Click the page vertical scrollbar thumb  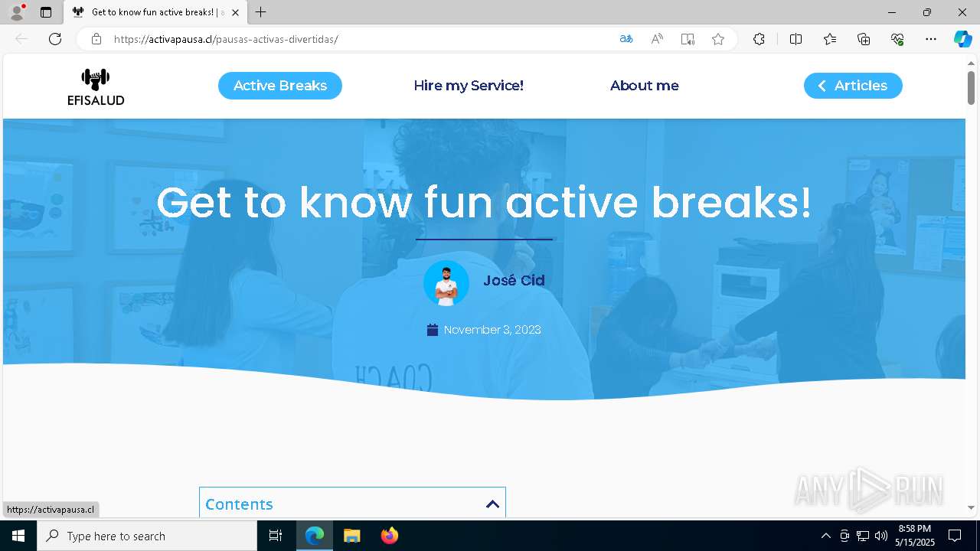(x=971, y=87)
